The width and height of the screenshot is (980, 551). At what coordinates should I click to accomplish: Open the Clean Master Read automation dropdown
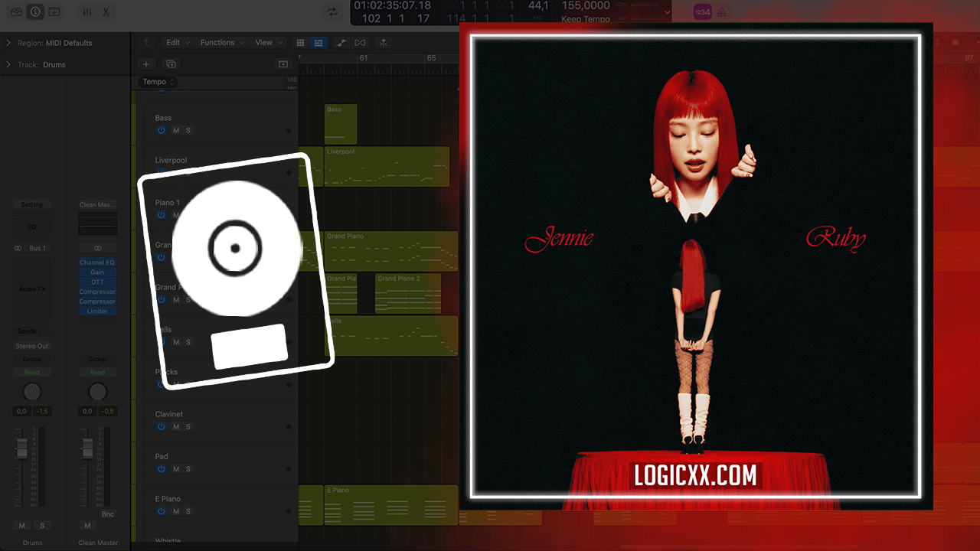pos(98,373)
